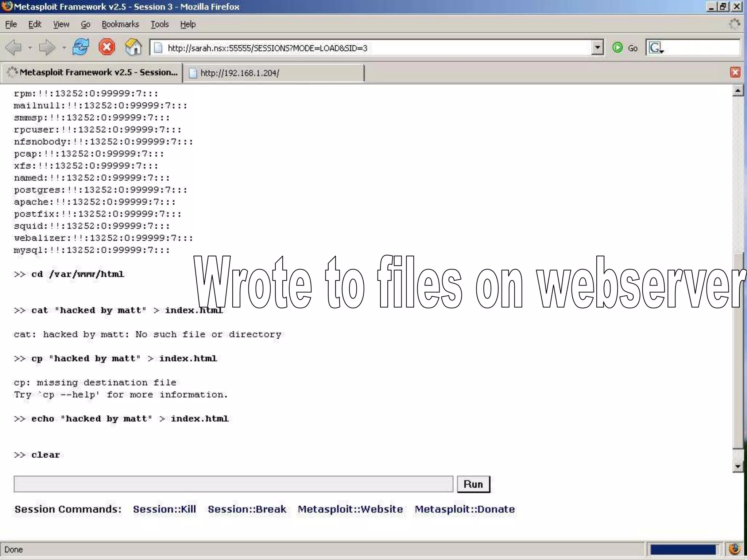This screenshot has height=560, width=747.
Task: Click the vertical scrollbar down arrow
Action: click(738, 466)
